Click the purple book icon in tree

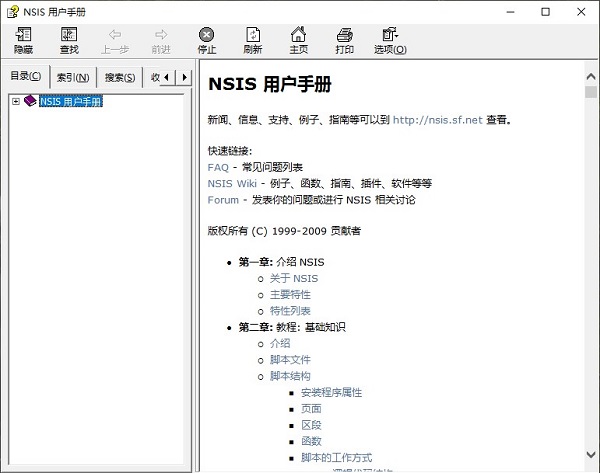[30, 101]
